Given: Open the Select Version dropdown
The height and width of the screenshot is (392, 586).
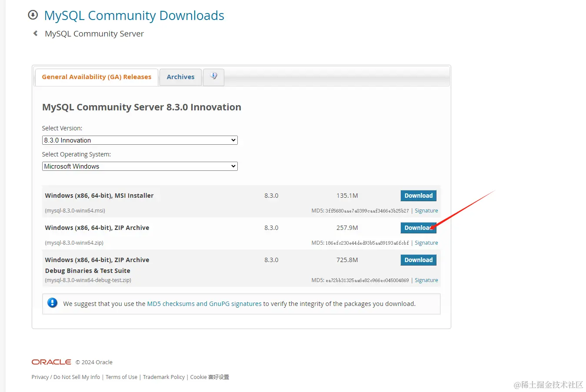Looking at the screenshot, I should (x=140, y=140).
